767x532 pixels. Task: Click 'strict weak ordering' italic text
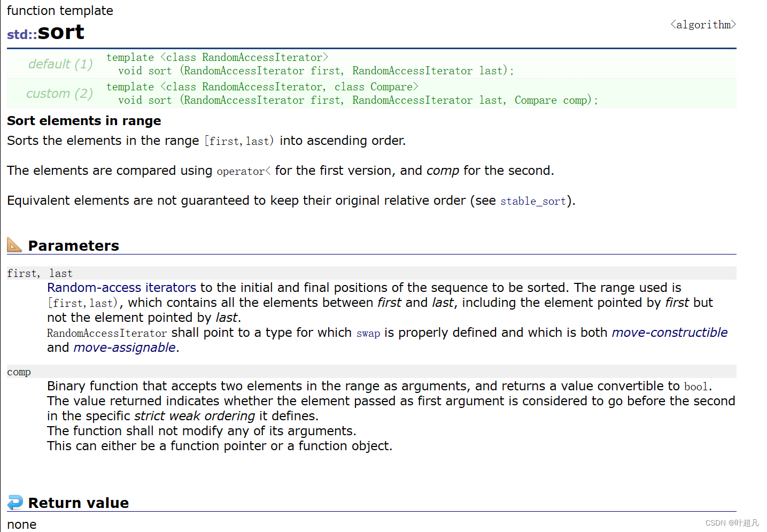pyautogui.click(x=195, y=416)
